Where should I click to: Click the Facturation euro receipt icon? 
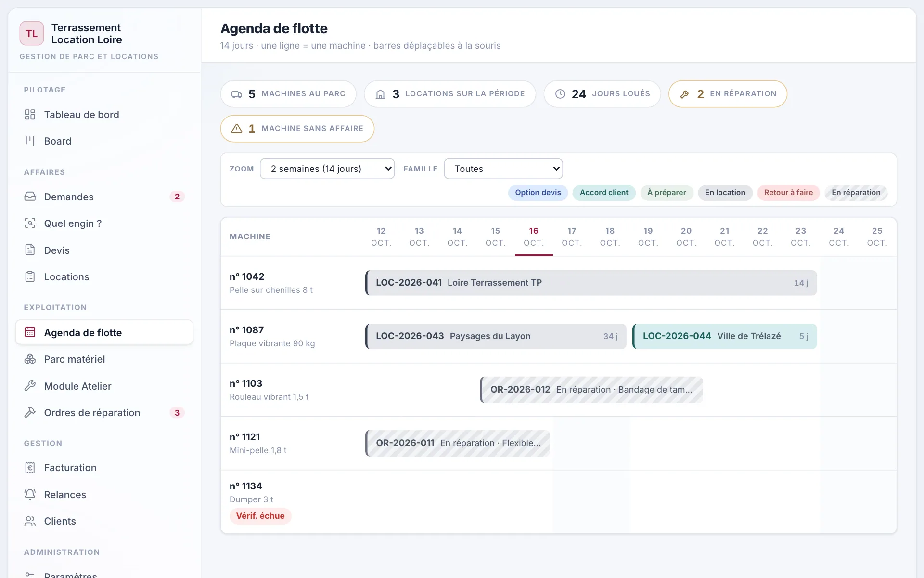[30, 468]
